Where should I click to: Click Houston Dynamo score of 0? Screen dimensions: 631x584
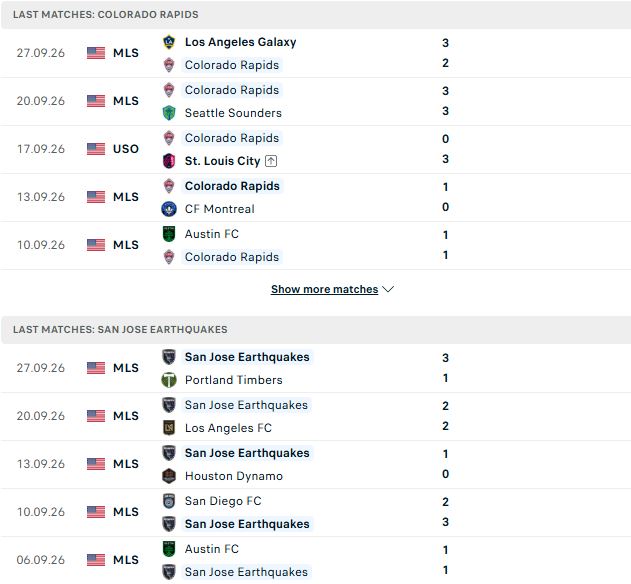[445, 474]
